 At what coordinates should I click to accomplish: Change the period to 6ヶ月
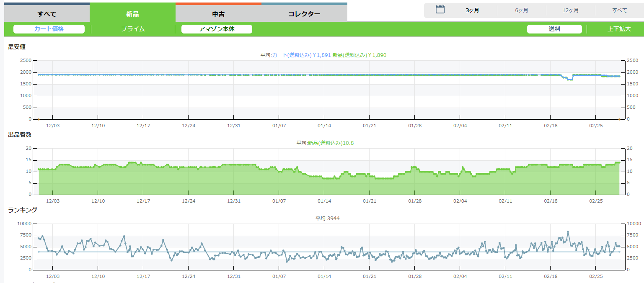(x=522, y=10)
